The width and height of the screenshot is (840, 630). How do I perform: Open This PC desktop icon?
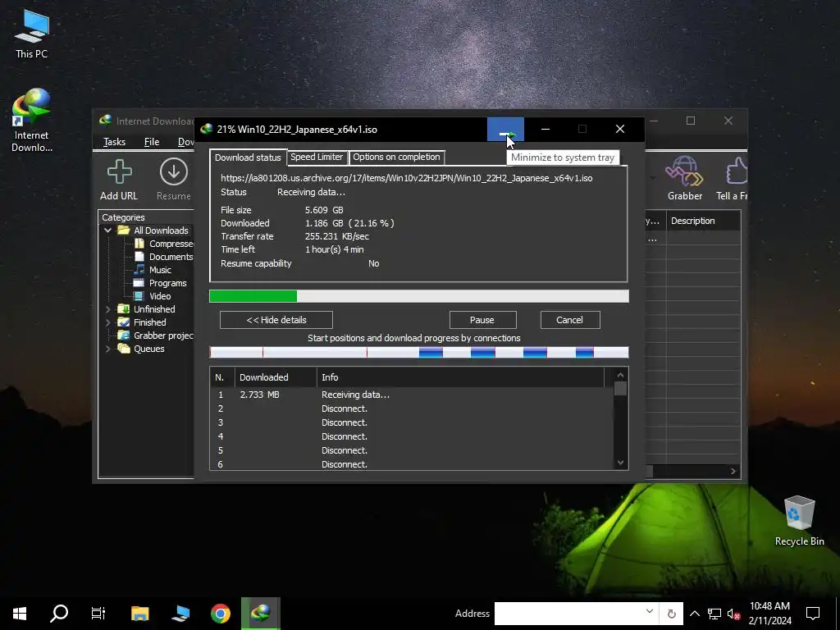pyautogui.click(x=32, y=33)
